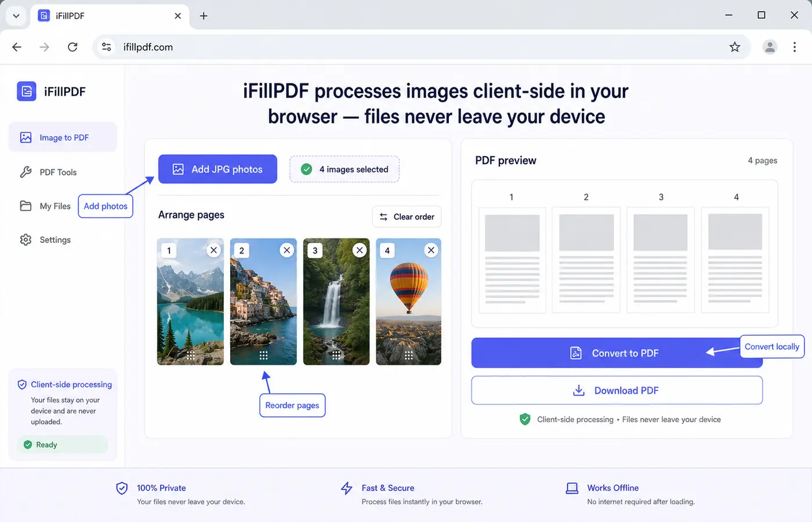The image size is (812, 522).
Task: Click the site information icon in the address bar
Action: tap(107, 47)
